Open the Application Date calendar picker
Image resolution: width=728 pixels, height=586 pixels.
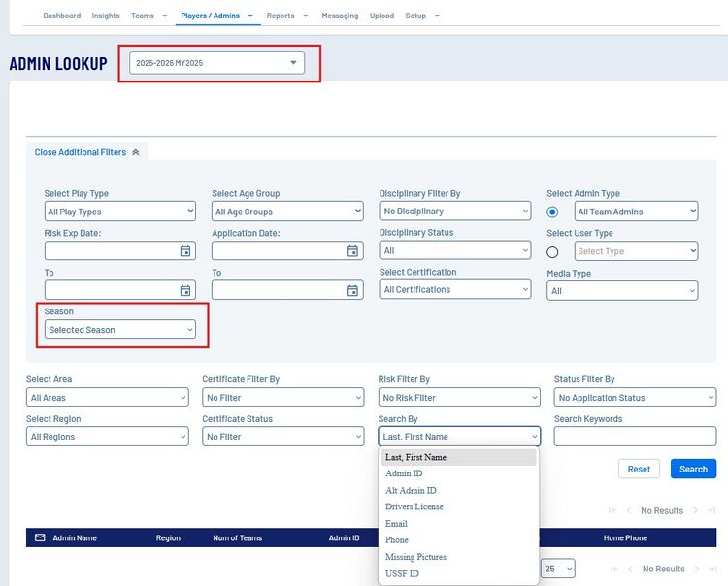point(353,251)
